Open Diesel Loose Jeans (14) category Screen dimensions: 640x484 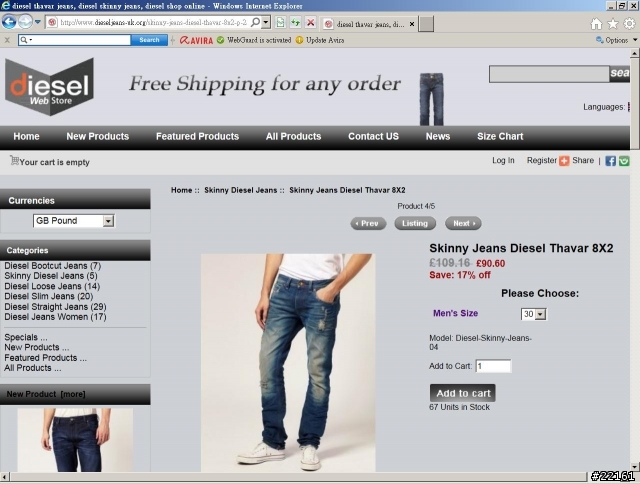pyautogui.click(x=52, y=286)
